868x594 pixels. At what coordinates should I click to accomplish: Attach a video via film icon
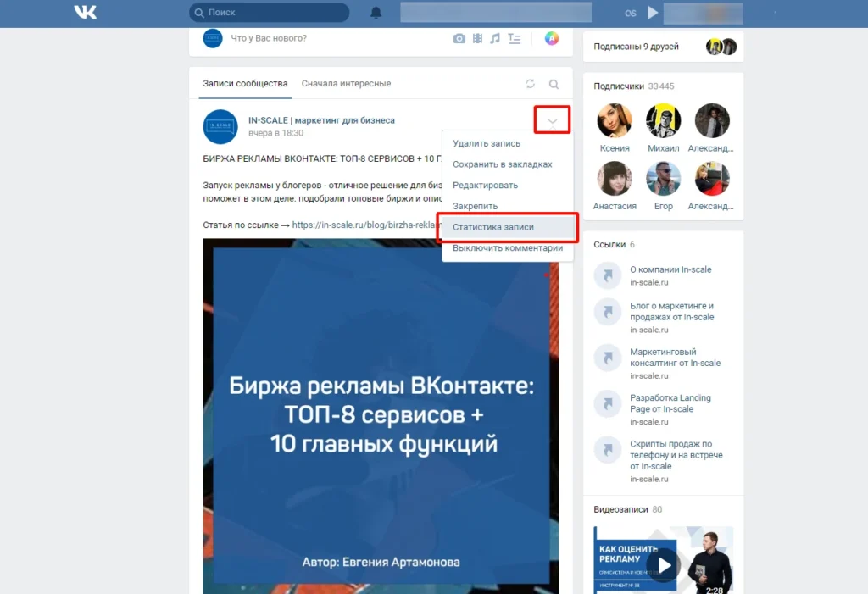(477, 38)
